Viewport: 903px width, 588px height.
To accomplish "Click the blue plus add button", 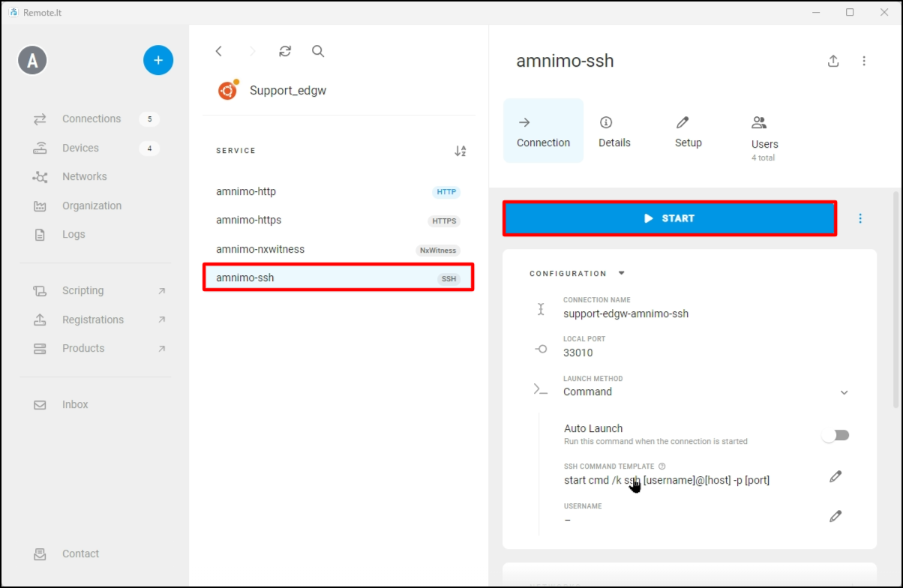I will (158, 60).
